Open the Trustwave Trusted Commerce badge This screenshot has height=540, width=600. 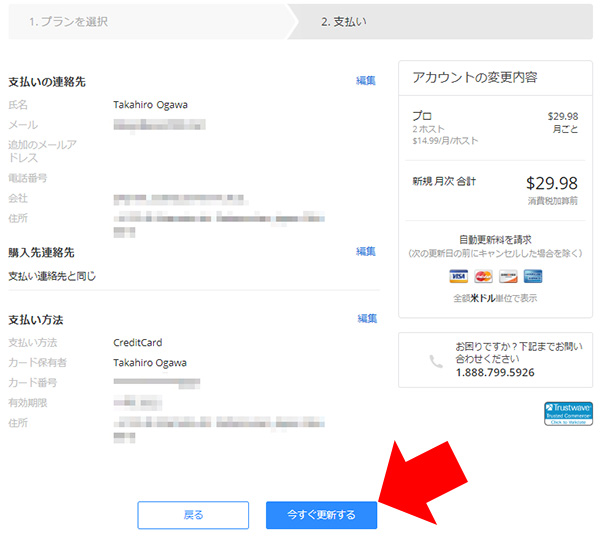pos(568,414)
